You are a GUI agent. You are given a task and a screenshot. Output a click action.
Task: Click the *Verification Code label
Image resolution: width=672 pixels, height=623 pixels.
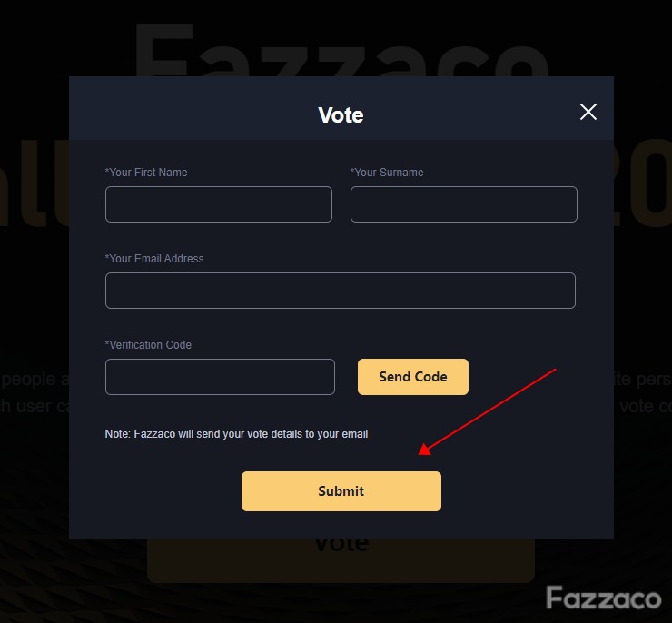coord(148,344)
